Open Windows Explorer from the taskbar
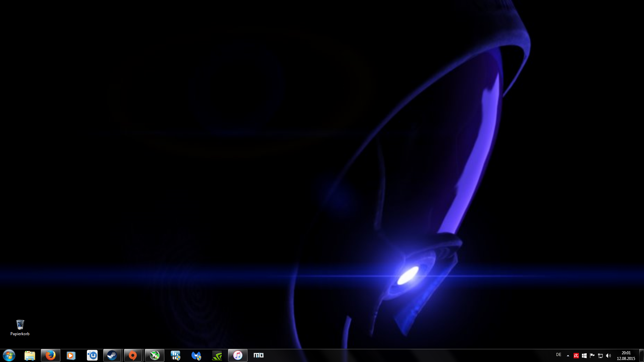This screenshot has width=644, height=362. pyautogui.click(x=30, y=355)
